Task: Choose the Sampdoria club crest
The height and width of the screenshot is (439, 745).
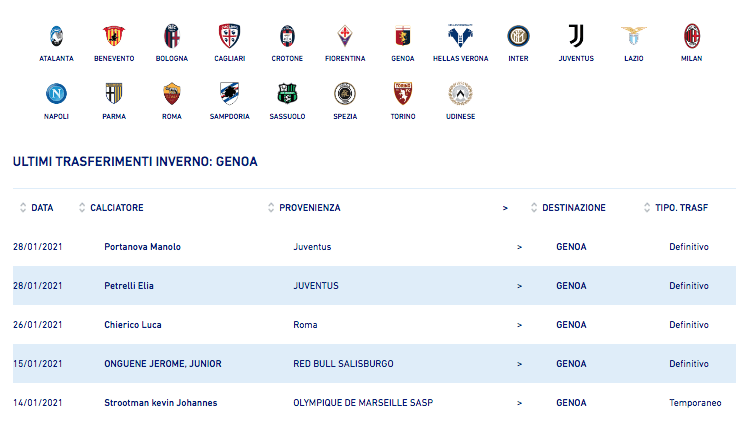Action: (229, 95)
